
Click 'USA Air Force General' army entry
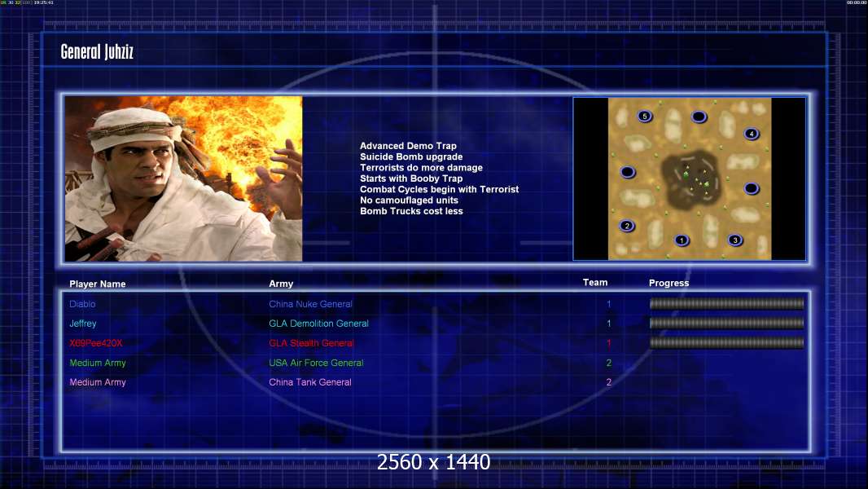tap(316, 363)
